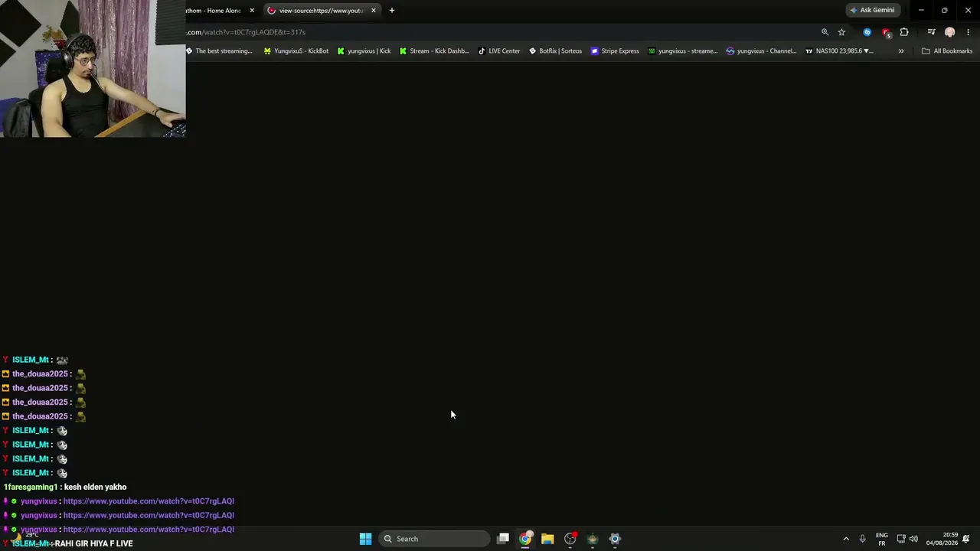
Task: Click the first ISLEM_Mt chat username
Action: coord(31,360)
